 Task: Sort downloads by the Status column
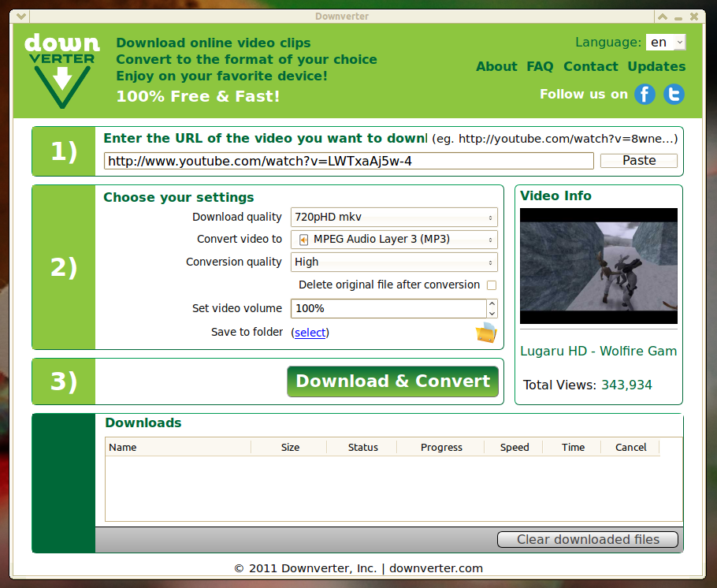[362, 447]
